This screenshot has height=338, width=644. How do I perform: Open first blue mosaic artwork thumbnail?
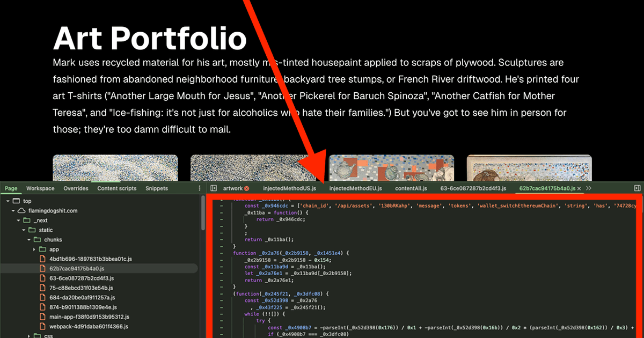pyautogui.click(x=115, y=168)
